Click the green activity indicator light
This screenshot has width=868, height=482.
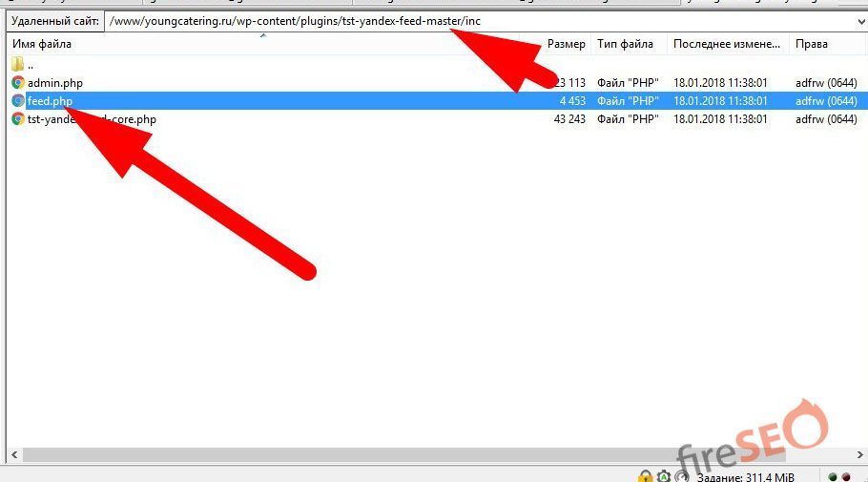click(832, 476)
